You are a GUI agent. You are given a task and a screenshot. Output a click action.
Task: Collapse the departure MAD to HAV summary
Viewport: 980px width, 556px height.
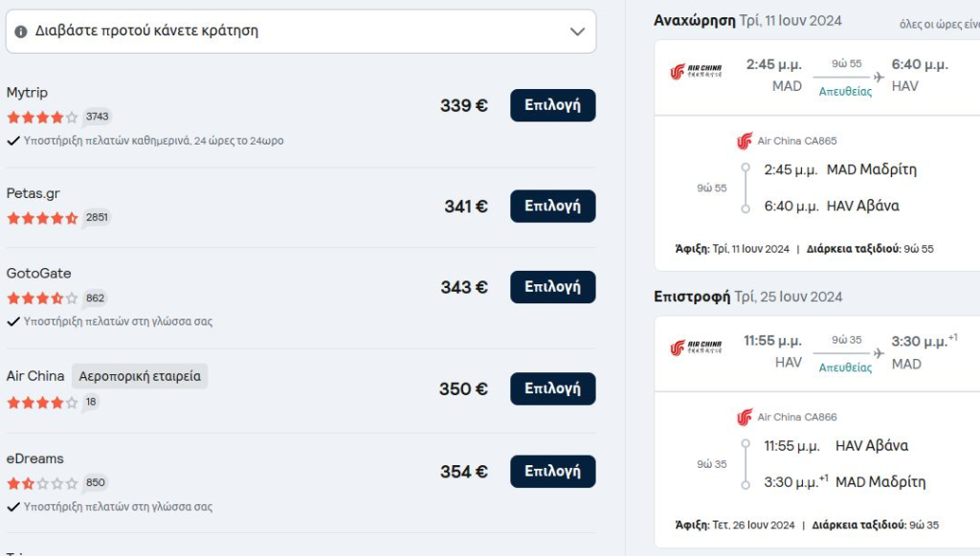(x=817, y=78)
